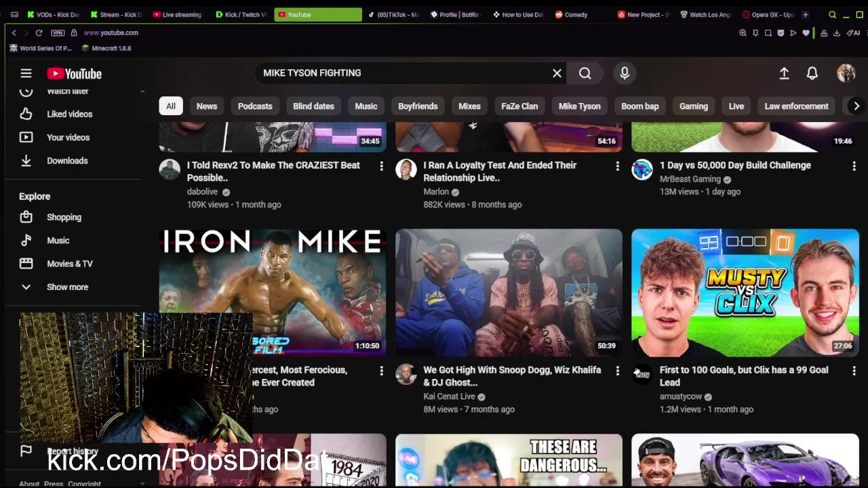This screenshot has height=488, width=868.
Task: Open the ad blocker shield icon
Action: 781,33
